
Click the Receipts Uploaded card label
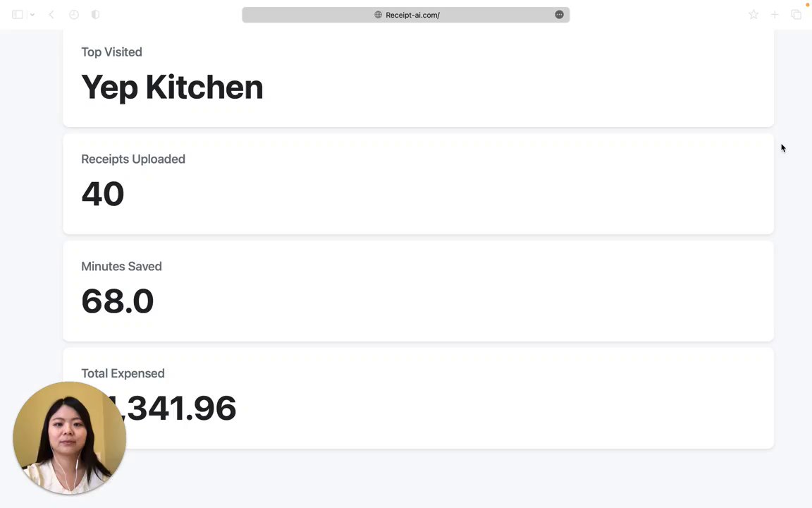133,159
